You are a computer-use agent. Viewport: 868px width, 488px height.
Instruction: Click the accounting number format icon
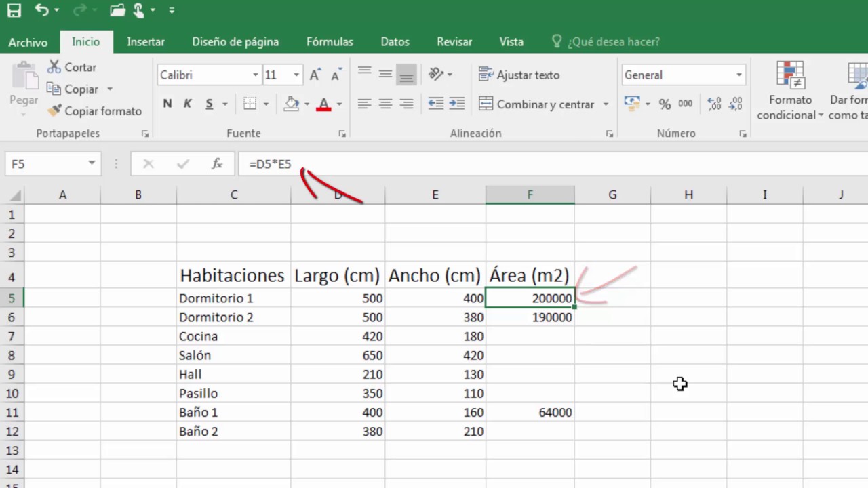tap(631, 104)
